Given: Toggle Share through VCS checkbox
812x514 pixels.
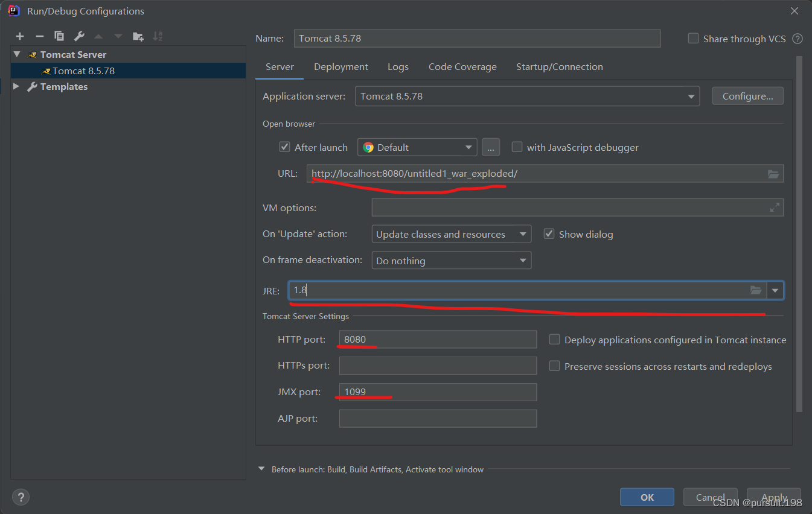Looking at the screenshot, I should coord(693,39).
